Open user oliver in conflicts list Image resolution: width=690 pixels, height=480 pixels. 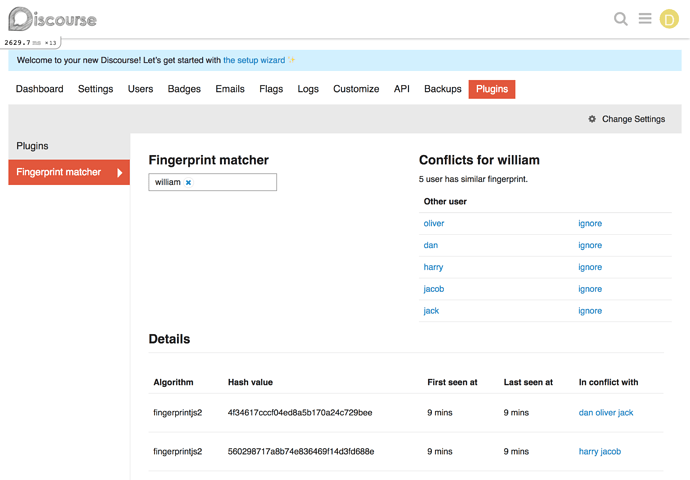coord(434,224)
